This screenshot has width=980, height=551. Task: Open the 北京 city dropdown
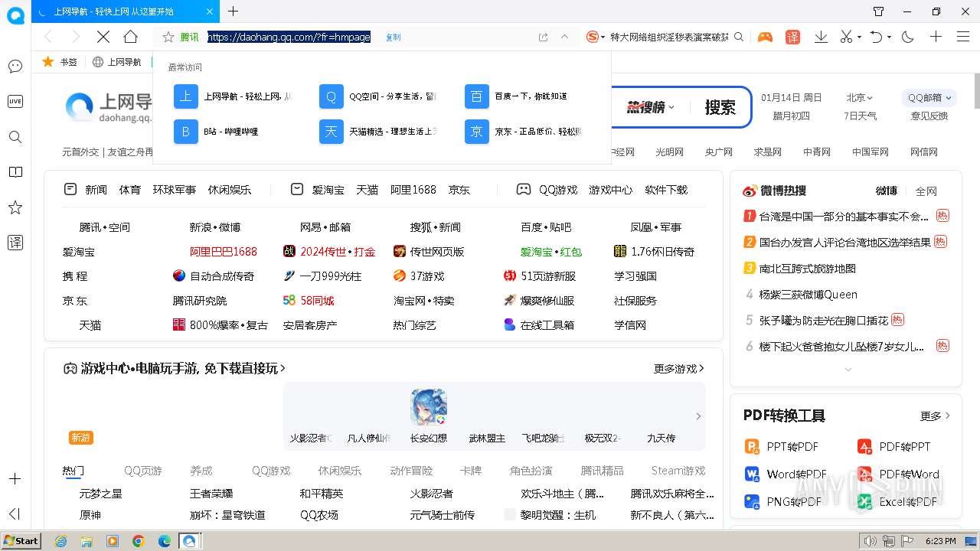(x=859, y=97)
